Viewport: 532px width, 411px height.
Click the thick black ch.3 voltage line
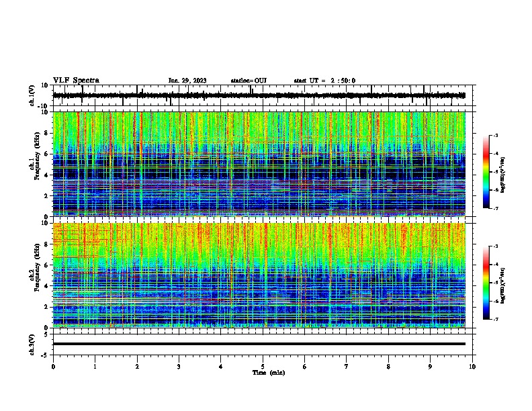point(259,344)
